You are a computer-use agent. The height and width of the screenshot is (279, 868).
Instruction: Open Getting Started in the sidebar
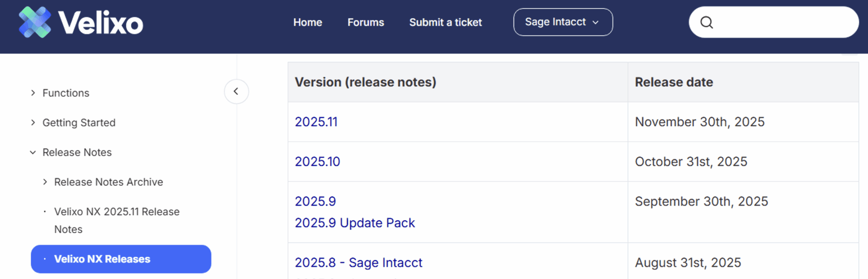coord(79,122)
